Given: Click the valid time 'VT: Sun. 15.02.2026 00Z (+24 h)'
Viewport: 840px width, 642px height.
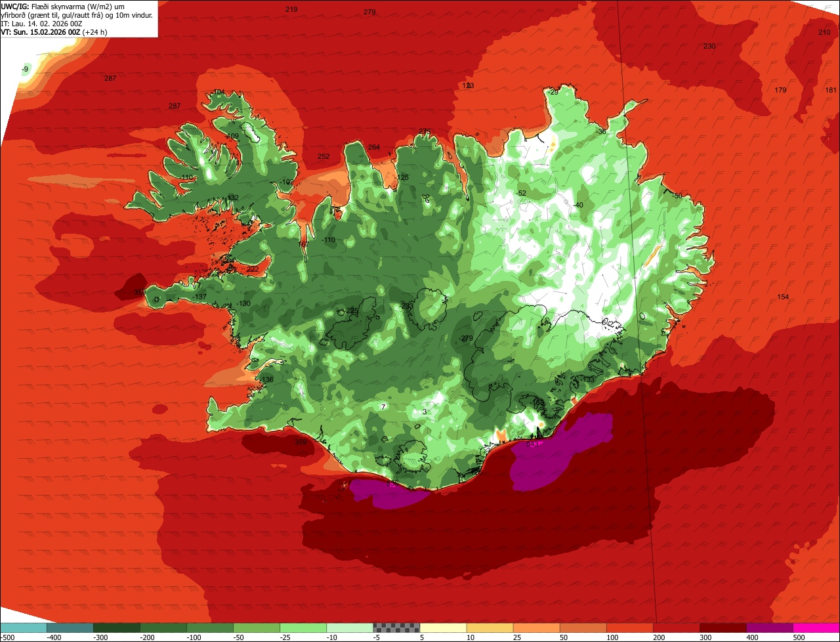Looking at the screenshot, I should click(x=54, y=32).
